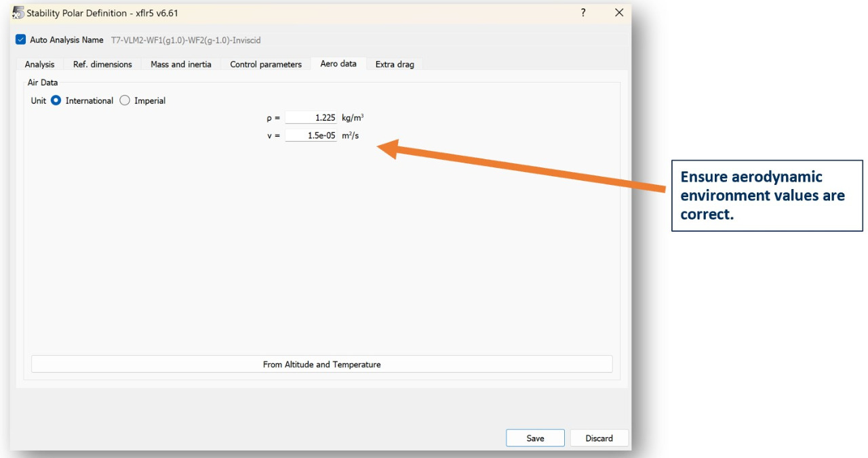Select the Control parameters tab
This screenshot has height=458, width=868.
coord(266,64)
